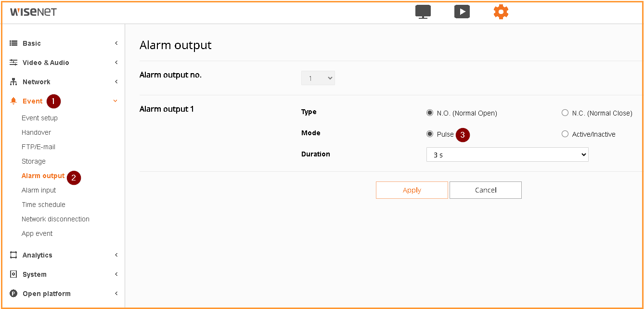Open Event setup submenu item

click(39, 118)
